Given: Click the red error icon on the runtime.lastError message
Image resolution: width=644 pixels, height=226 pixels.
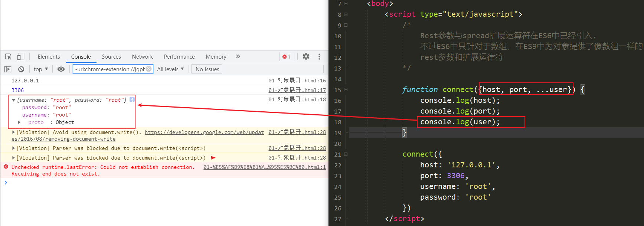Looking at the screenshot, I should pyautogui.click(x=6, y=167).
